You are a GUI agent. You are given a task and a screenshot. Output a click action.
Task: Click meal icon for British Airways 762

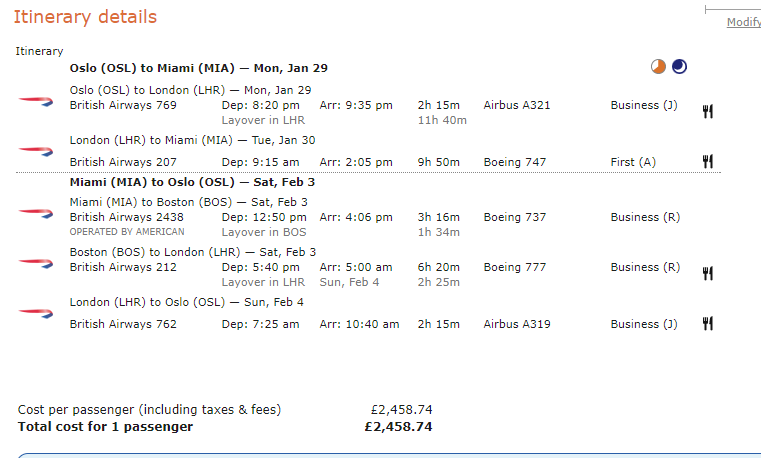click(708, 323)
